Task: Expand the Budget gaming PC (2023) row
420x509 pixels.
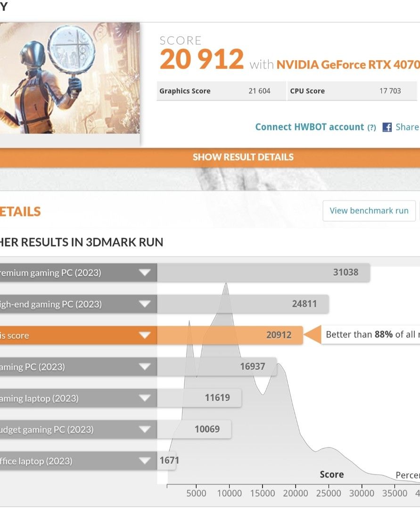Action: pyautogui.click(x=144, y=429)
